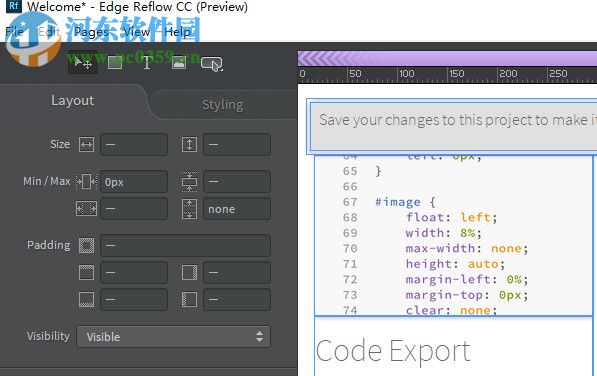This screenshot has height=376, width=597.
Task: Select the Box tool
Action: 115,62
